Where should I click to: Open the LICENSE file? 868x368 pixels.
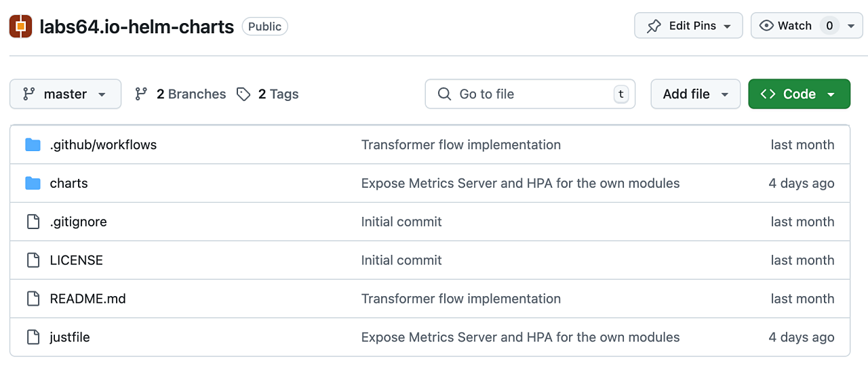tap(77, 260)
